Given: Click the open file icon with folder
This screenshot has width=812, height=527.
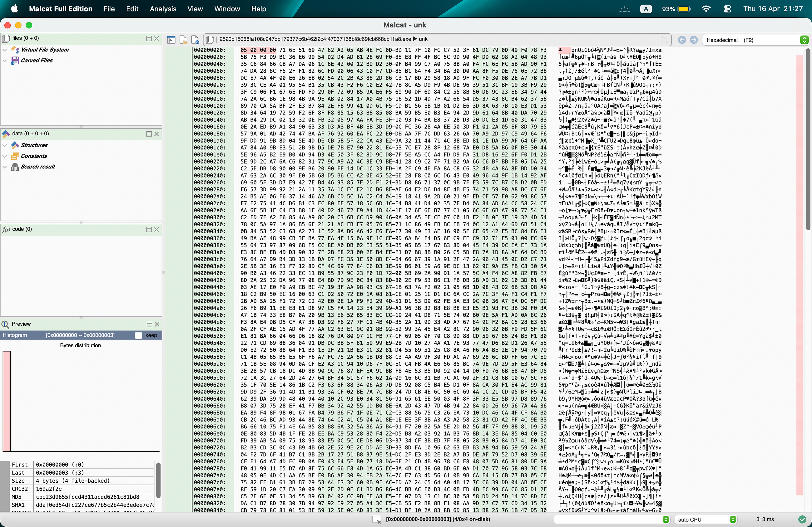Looking at the screenshot, I should [183, 40].
